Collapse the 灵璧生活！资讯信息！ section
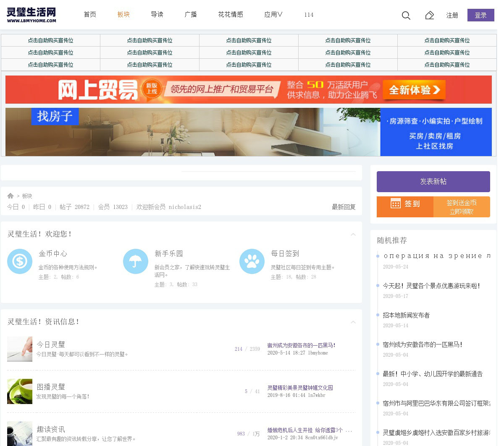The height and width of the screenshot is (446, 504). coord(353,322)
